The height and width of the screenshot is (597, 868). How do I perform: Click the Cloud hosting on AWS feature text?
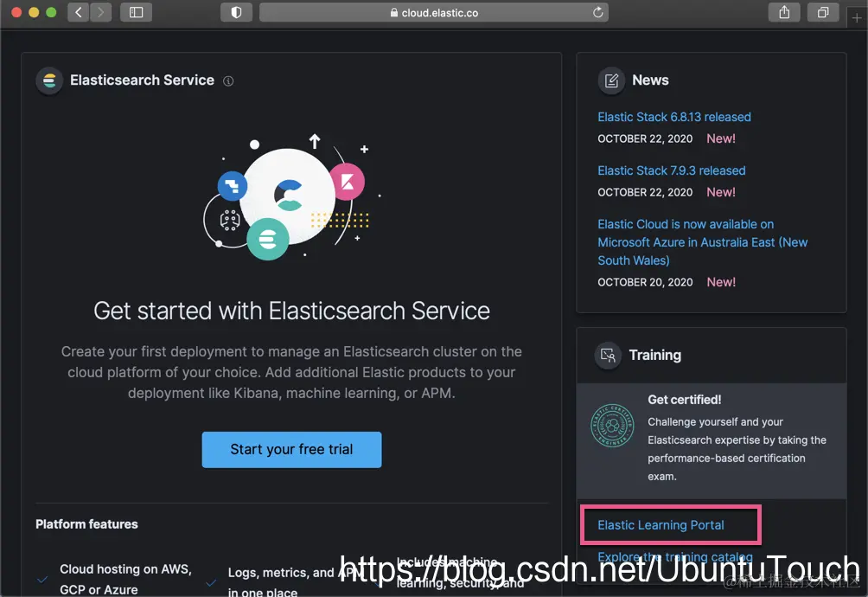pos(125,580)
